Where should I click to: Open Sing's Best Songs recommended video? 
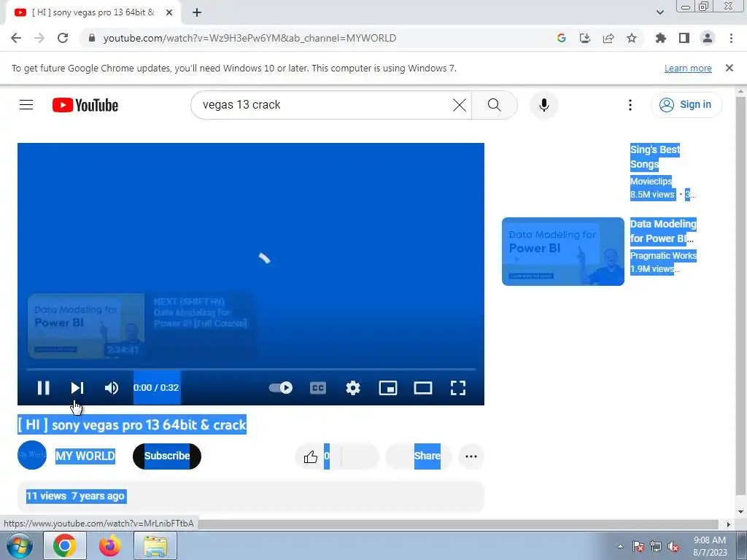click(x=654, y=157)
